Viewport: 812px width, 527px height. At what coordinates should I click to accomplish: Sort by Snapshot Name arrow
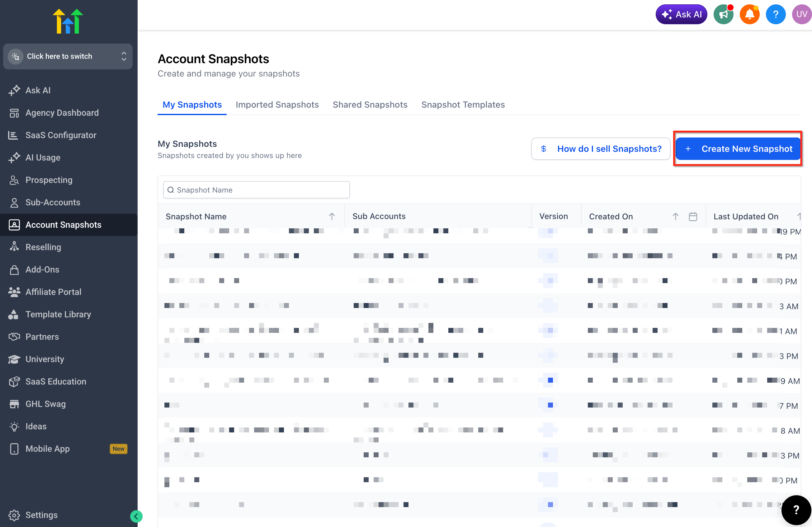(x=332, y=217)
